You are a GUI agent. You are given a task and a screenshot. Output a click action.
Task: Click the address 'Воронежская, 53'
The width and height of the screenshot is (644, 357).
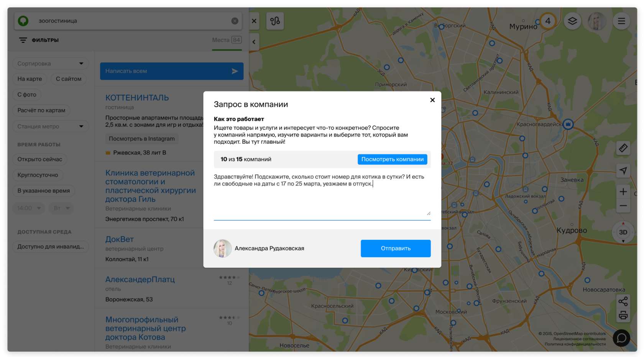click(x=129, y=300)
